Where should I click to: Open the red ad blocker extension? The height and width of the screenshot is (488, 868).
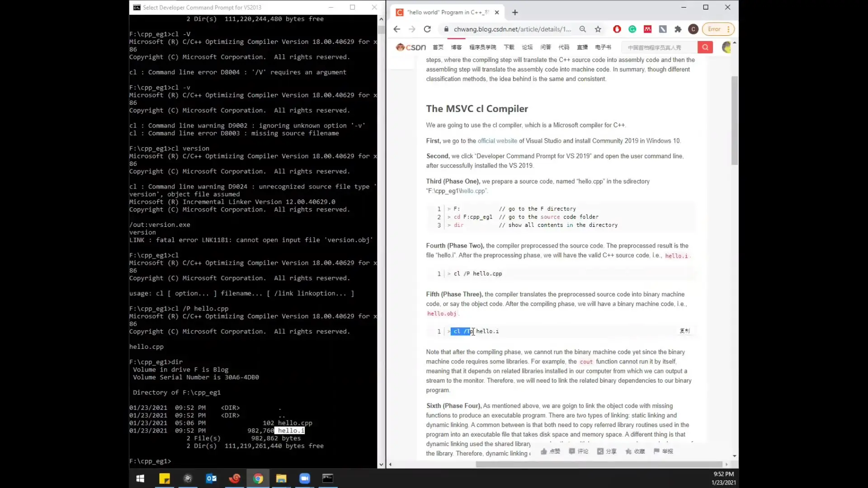pos(617,29)
